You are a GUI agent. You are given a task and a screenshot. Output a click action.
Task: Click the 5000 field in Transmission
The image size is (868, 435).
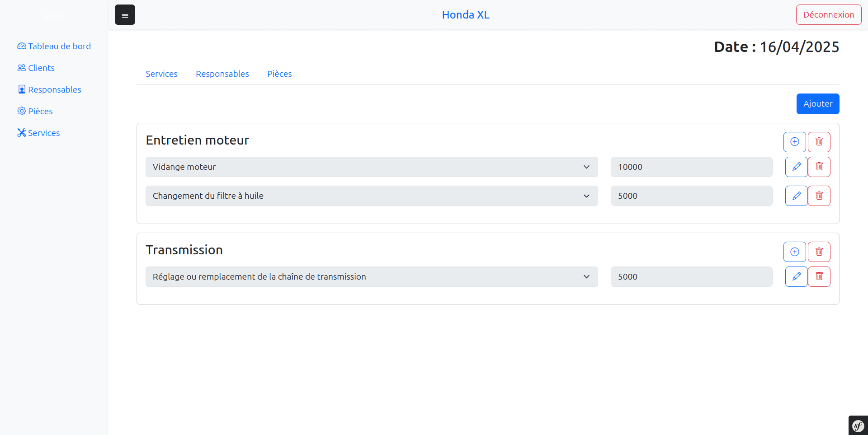[692, 276]
